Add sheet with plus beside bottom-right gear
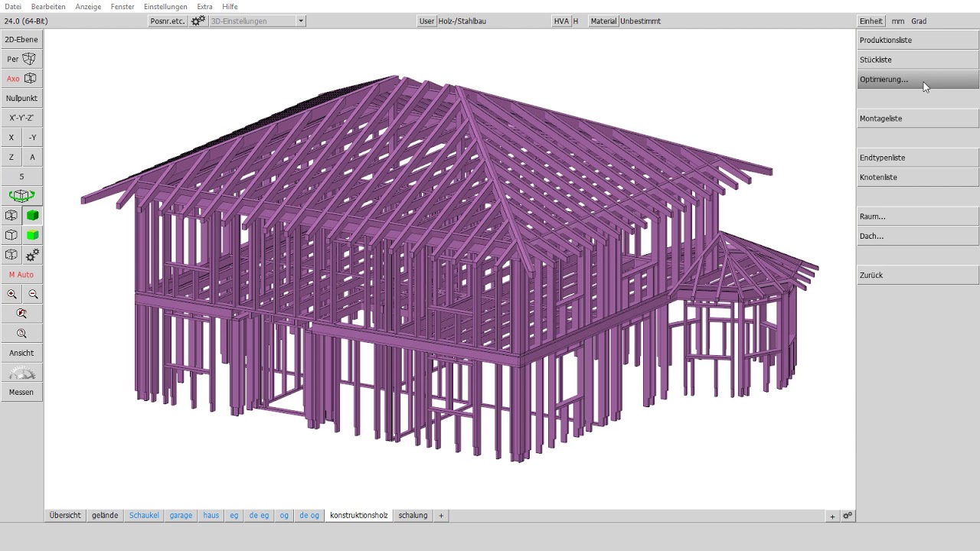980x551 pixels. coord(832,517)
